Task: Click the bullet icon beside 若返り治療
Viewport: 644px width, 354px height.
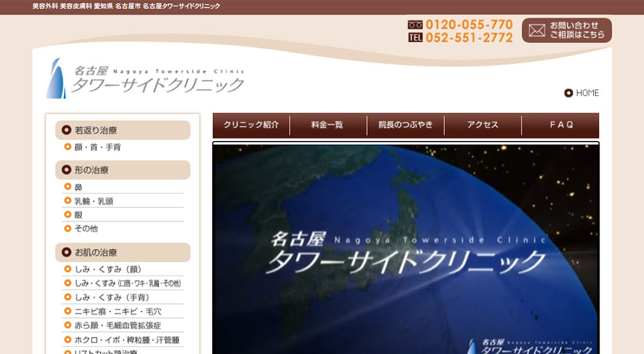Action: pyautogui.click(x=66, y=130)
